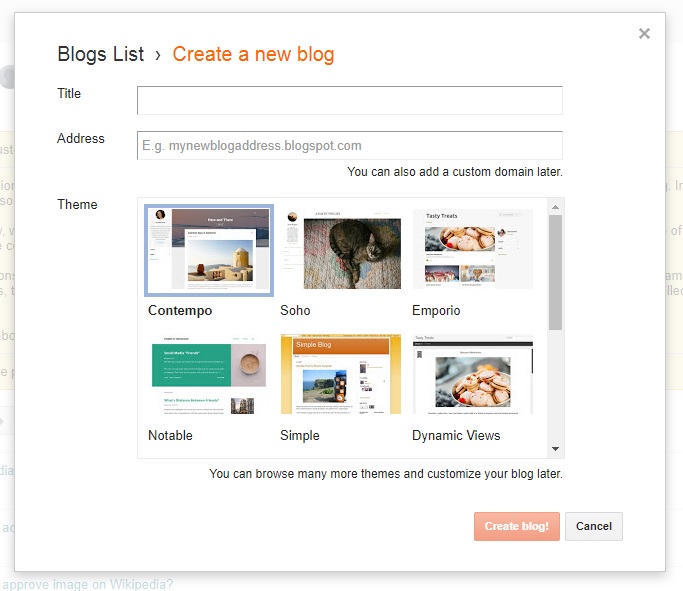Click the Dynamic Views theme label
This screenshot has height=591, width=683.
click(456, 436)
